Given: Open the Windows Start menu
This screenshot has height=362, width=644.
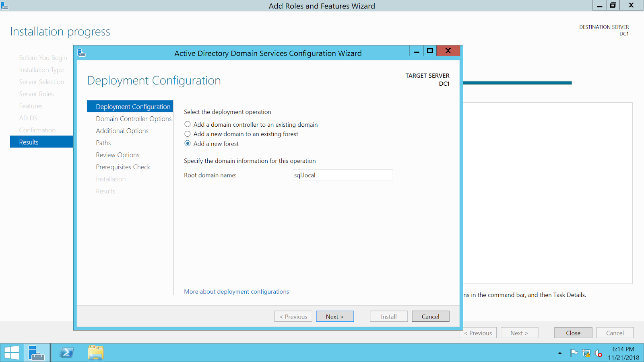Looking at the screenshot, I should [11, 352].
